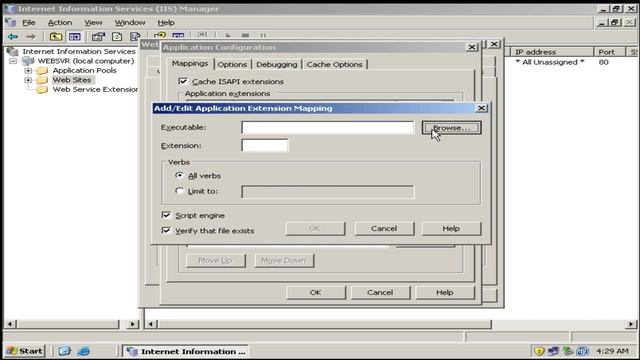640x360 pixels.
Task: Click Help in Application Configuration dialog
Action: click(444, 293)
